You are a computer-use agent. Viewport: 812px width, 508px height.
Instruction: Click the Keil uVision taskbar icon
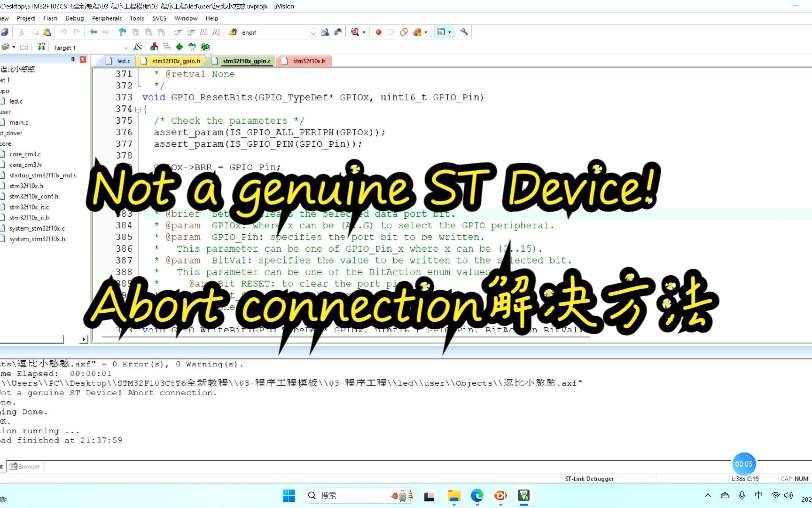(x=524, y=495)
